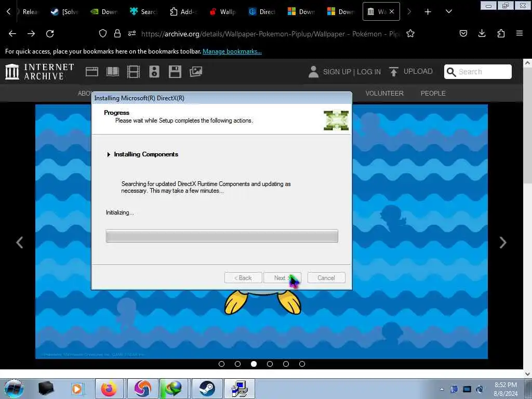Click SIGN UP link
Screen dimensions: 532x399
337,72
